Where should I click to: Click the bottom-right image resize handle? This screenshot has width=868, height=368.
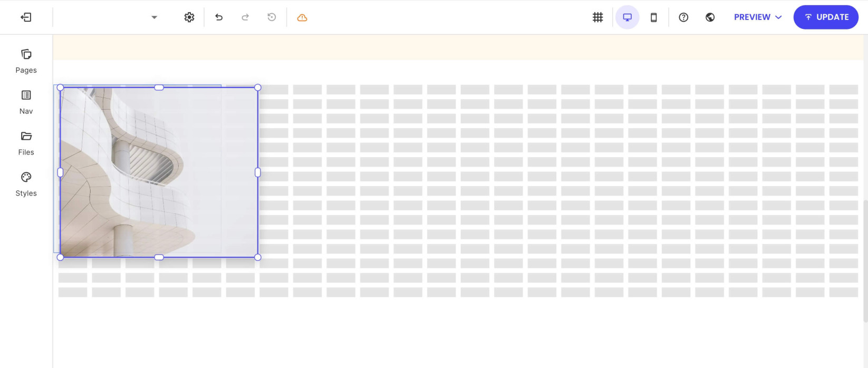[258, 257]
